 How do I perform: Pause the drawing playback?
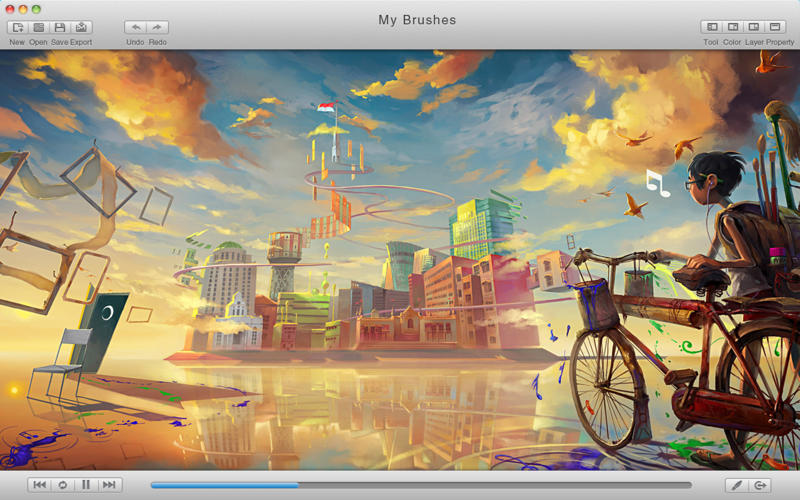point(86,485)
